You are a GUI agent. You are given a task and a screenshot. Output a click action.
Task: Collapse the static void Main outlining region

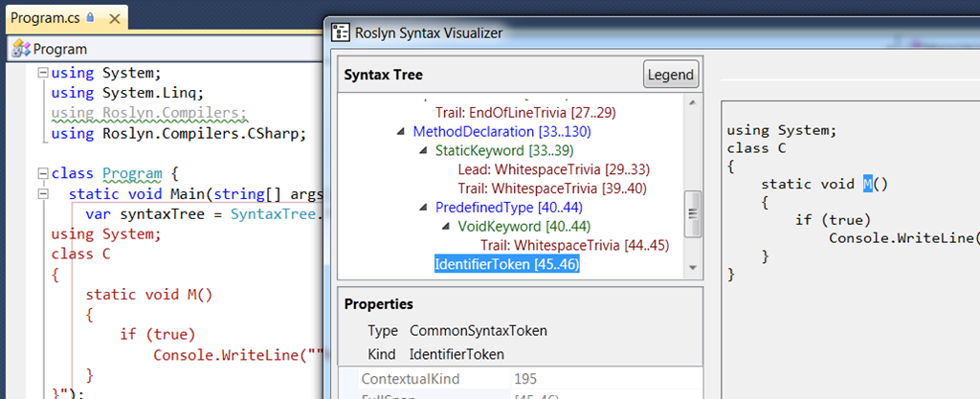(42, 194)
